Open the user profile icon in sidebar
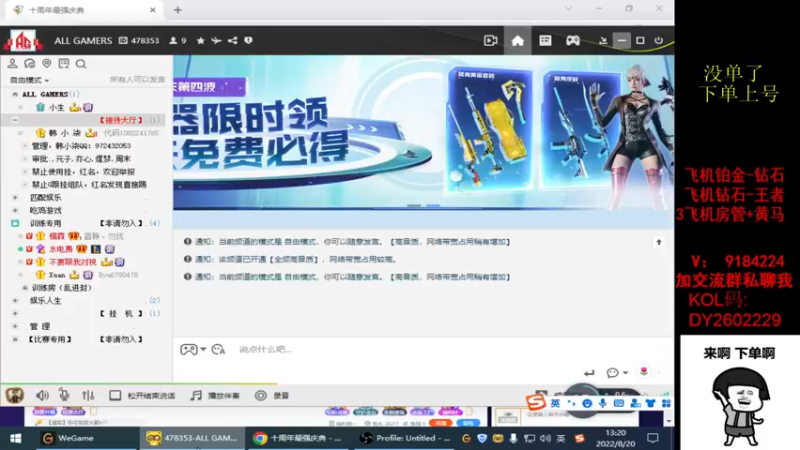The image size is (800, 450). [x=12, y=64]
